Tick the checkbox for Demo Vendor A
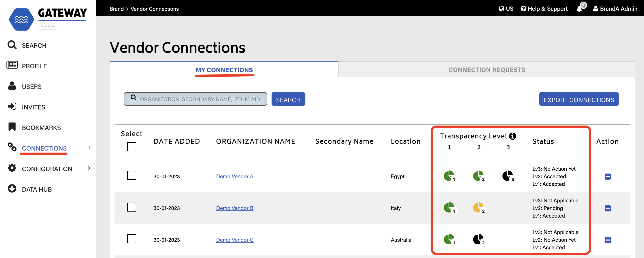 (132, 175)
